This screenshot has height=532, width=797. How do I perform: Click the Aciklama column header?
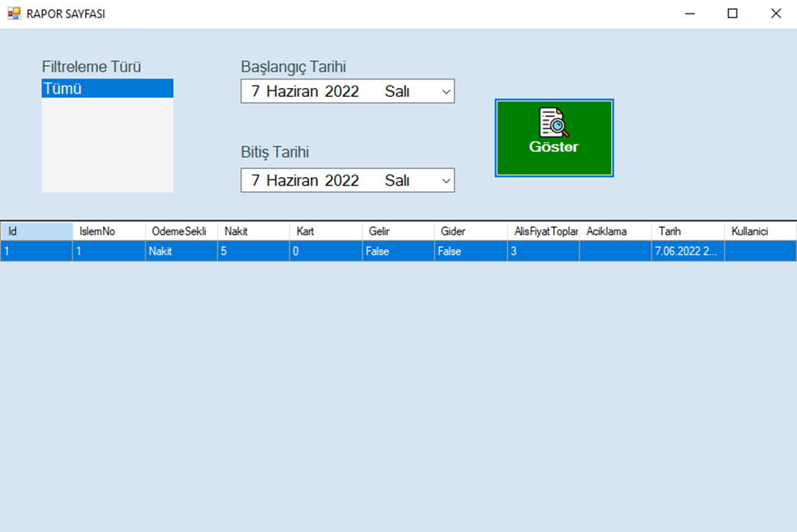[616, 231]
